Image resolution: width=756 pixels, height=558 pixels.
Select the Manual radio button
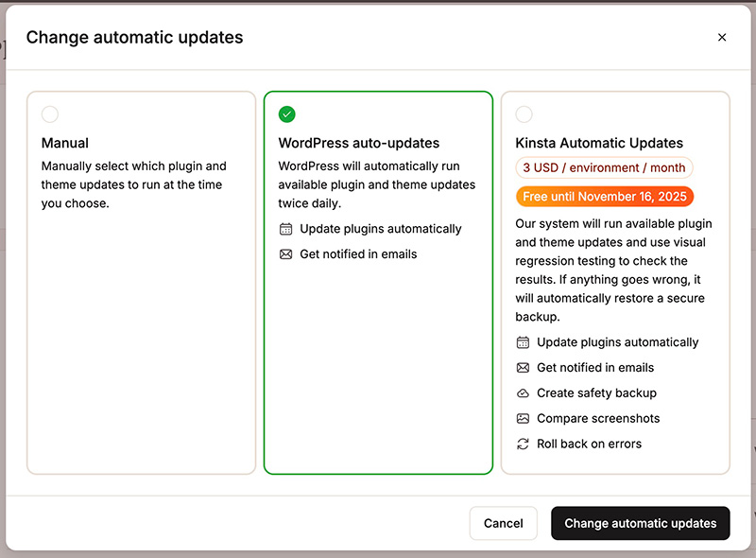click(50, 114)
